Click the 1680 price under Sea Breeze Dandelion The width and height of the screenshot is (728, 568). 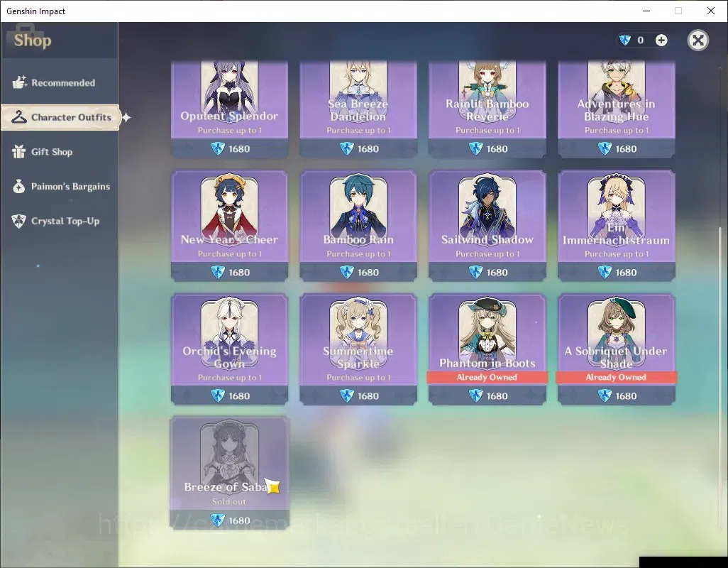pyautogui.click(x=368, y=149)
